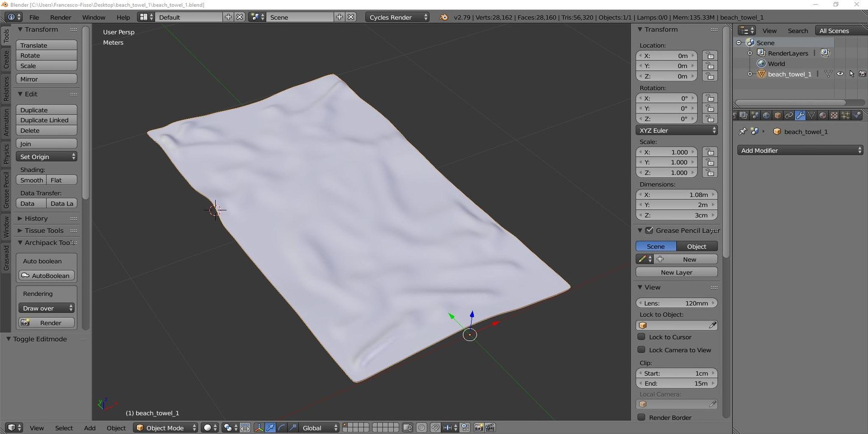Click the pin icon beside beach_towel_1 in properties
This screenshot has height=434, width=868.
pyautogui.click(x=742, y=132)
